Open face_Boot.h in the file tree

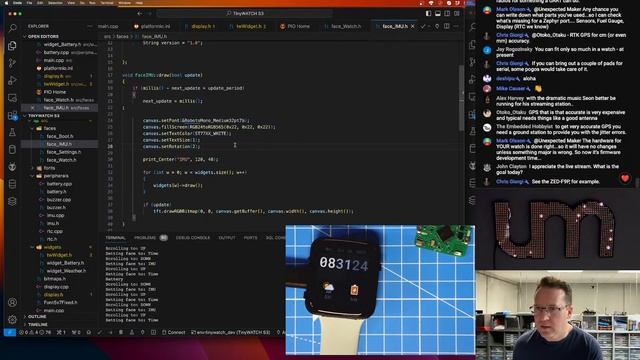[x=60, y=136]
